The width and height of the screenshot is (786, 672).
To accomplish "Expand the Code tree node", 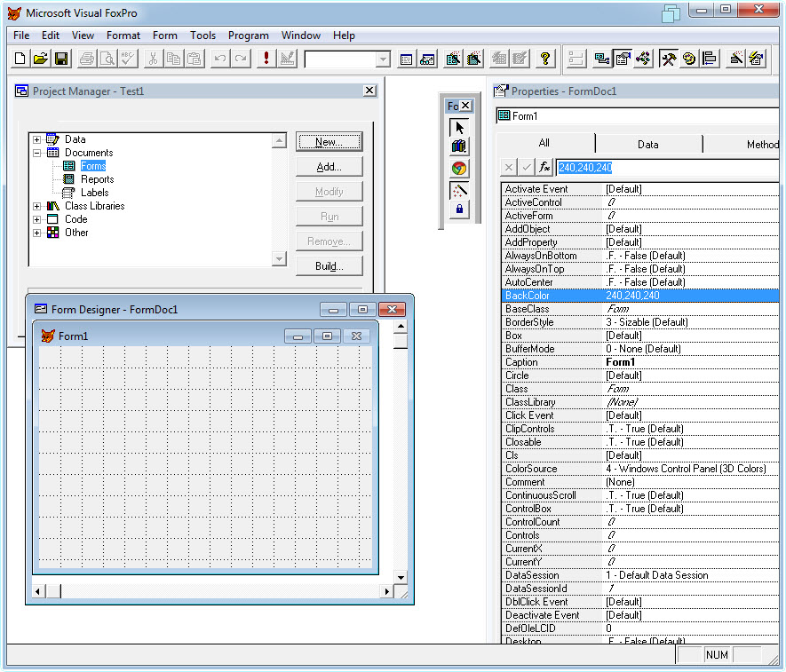I will pyautogui.click(x=37, y=219).
